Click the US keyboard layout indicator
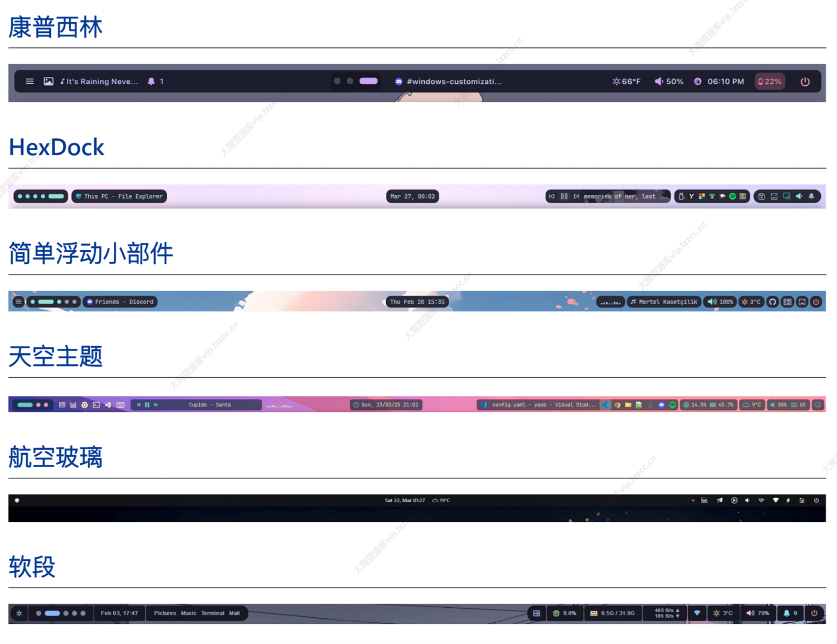The image size is (837, 644). [x=798, y=405]
